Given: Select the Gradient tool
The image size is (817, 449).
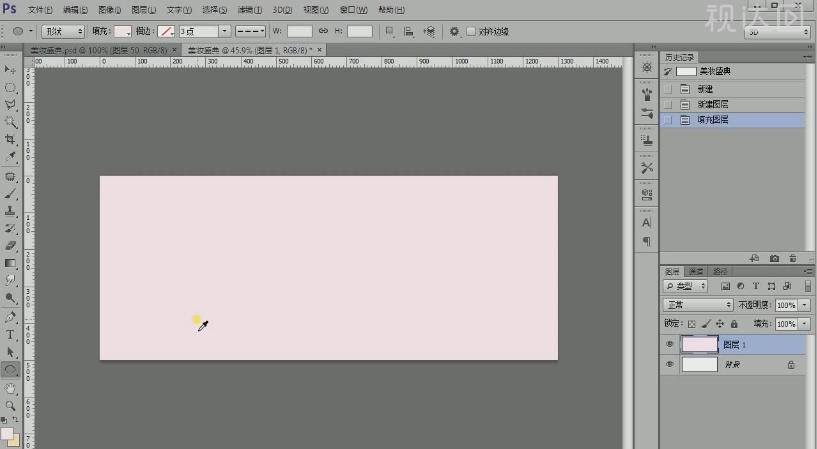Looking at the screenshot, I should click(10, 263).
